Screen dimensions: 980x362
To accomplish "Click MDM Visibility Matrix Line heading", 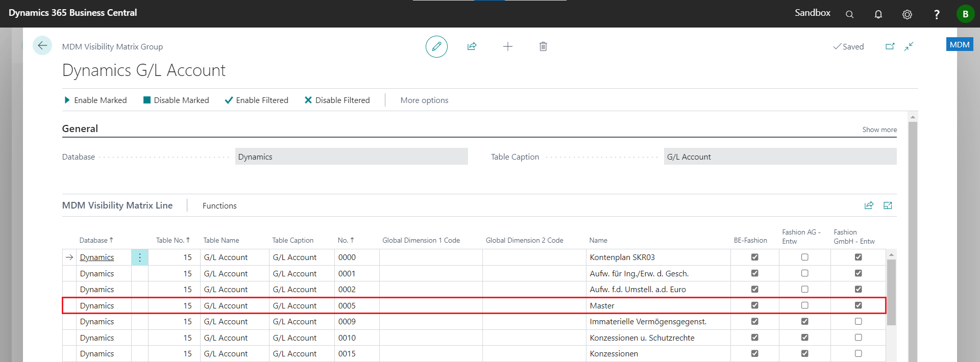I will 117,205.
